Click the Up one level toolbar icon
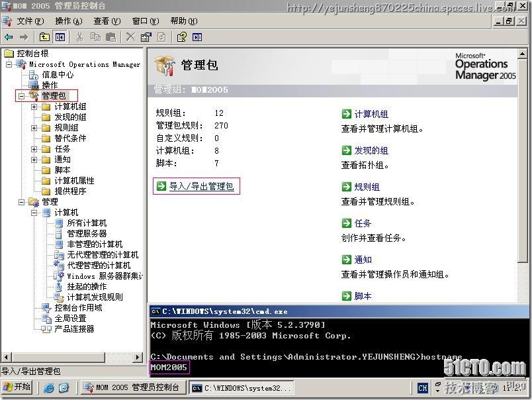This screenshot has width=532, height=400. [44, 37]
